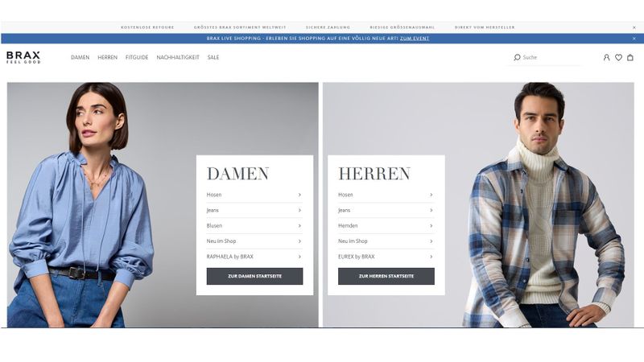
Task: Open EUREX by BRAX arrow
Action: [431, 257]
